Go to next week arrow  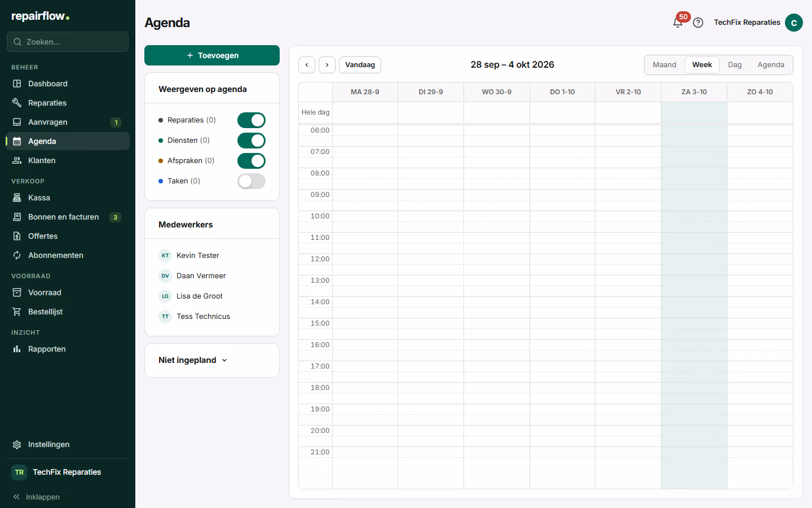327,65
